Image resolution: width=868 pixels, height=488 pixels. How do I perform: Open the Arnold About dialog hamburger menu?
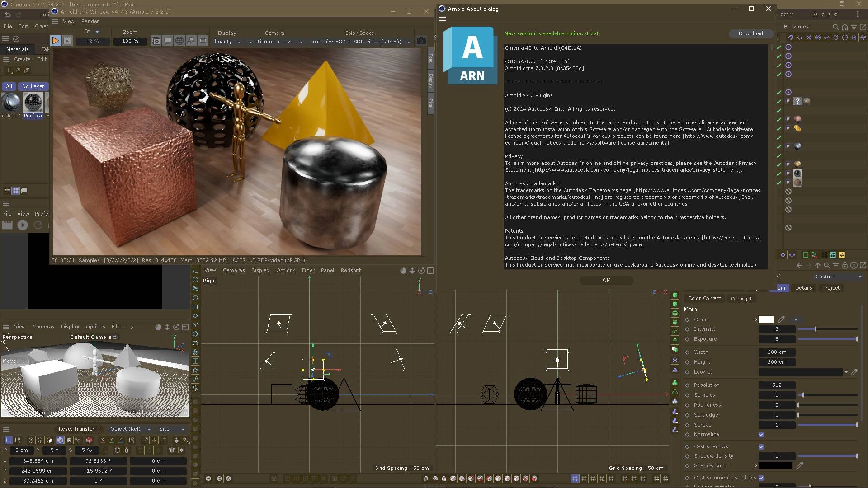point(443,19)
